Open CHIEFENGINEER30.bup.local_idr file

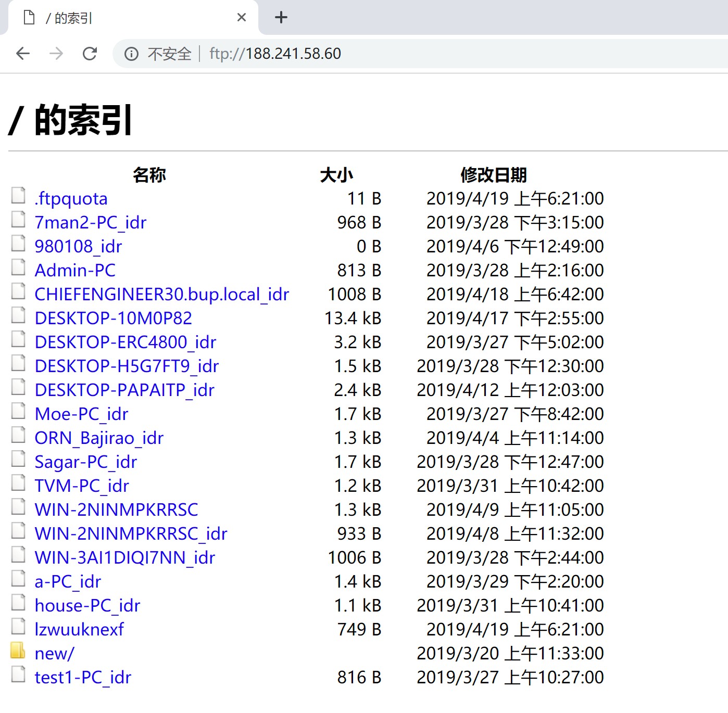point(161,294)
